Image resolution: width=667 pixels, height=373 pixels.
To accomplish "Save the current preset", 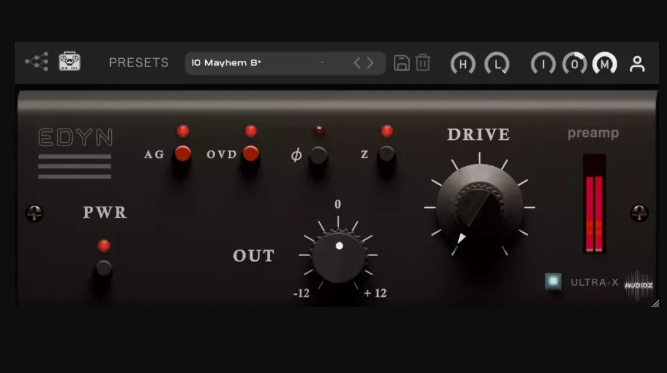I will coord(402,63).
